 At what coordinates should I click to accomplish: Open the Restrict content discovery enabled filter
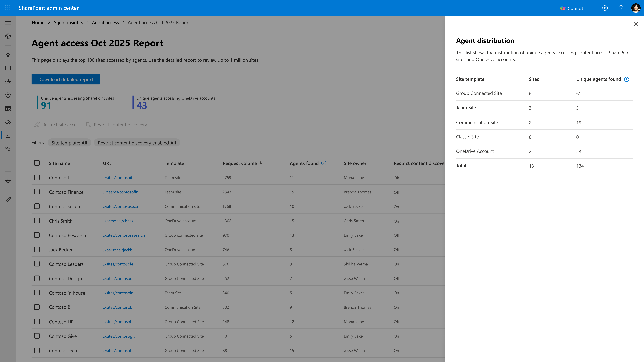point(137,143)
